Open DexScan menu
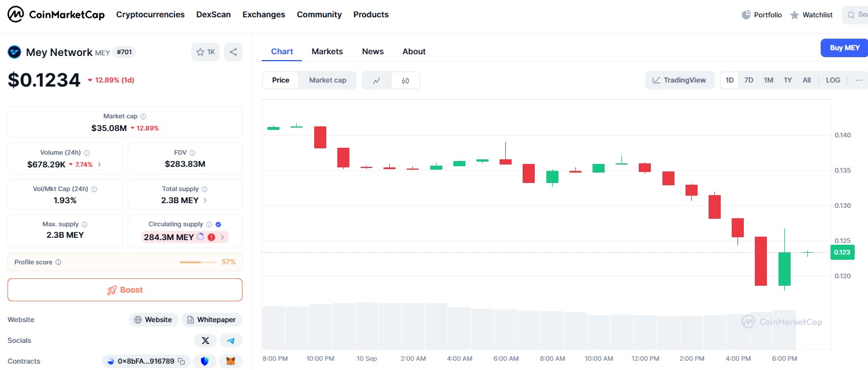Screen dimensions: 868x370 [214, 14]
